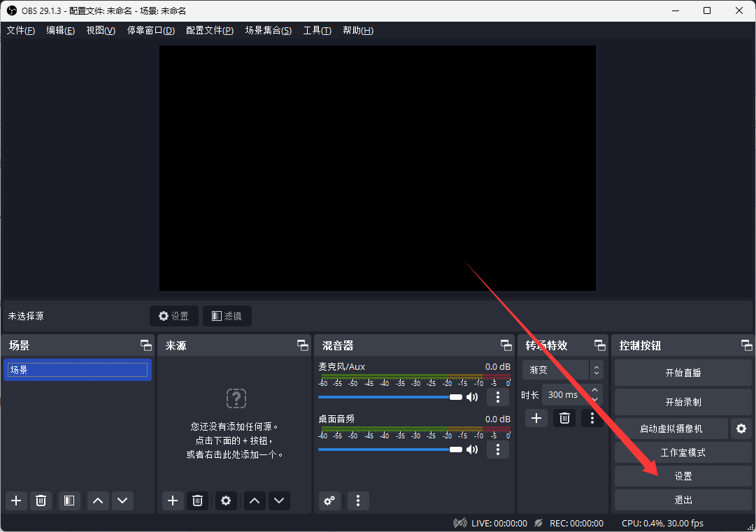Click the 设置 button in controls
This screenshot has width=756, height=532.
[x=683, y=476]
